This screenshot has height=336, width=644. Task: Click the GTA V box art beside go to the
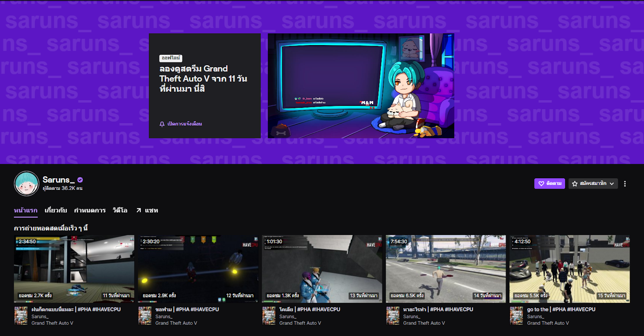coord(517,316)
